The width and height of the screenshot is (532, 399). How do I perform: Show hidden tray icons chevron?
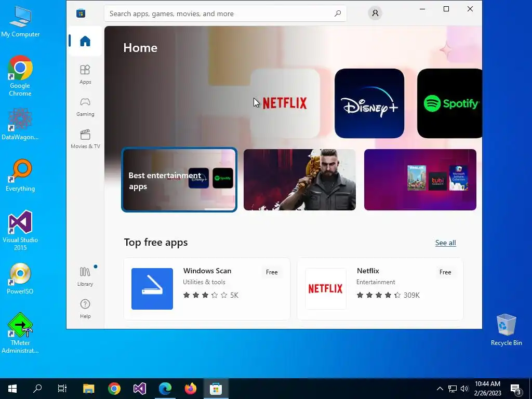point(440,389)
